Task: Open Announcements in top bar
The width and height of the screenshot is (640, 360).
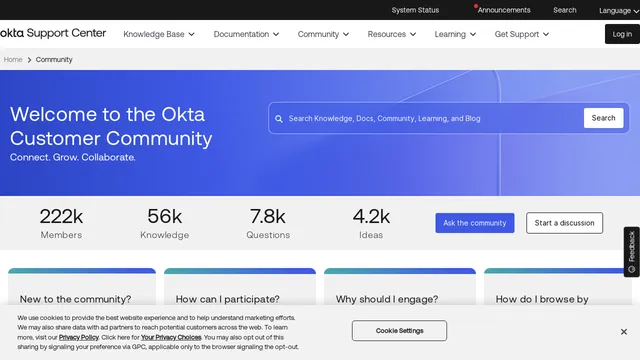Action: [x=504, y=10]
